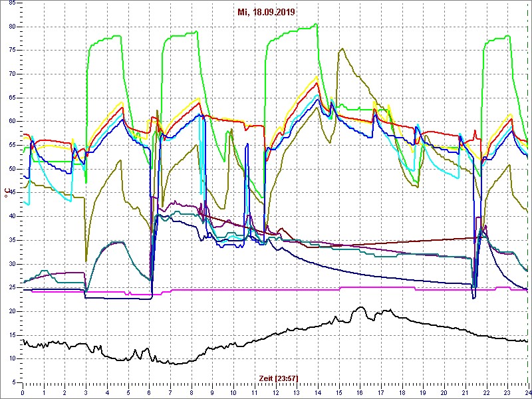Choose hour "21" on the time axis
The image size is (532, 399).
[x=465, y=392]
